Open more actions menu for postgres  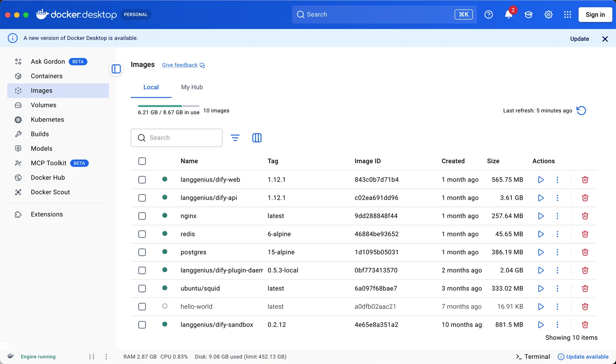[x=557, y=252]
